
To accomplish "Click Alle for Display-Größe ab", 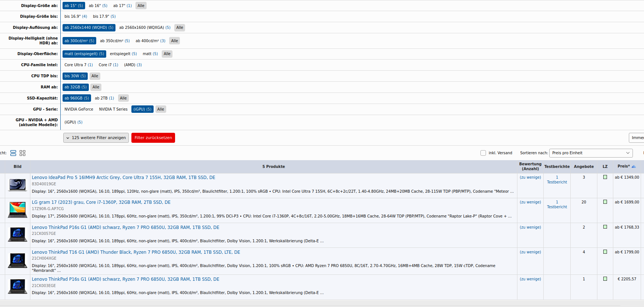I will tap(141, 6).
